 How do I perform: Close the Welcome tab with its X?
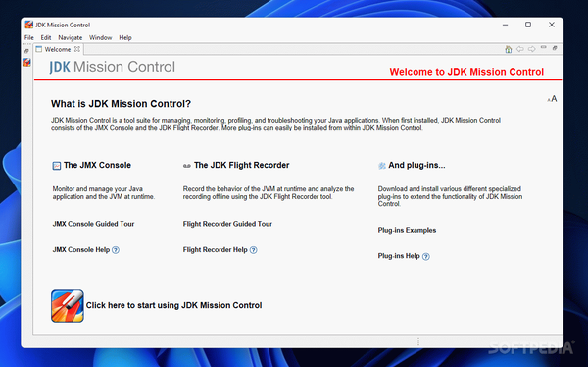[x=76, y=49]
